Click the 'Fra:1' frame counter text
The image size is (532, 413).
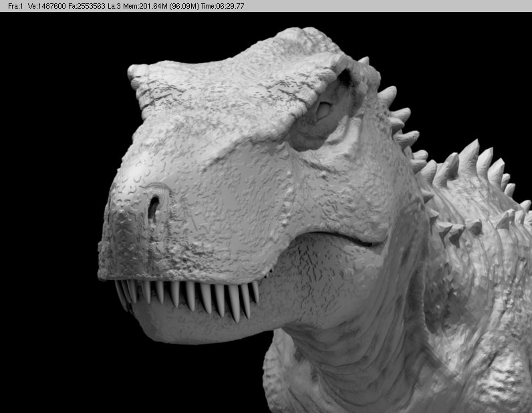15,6
